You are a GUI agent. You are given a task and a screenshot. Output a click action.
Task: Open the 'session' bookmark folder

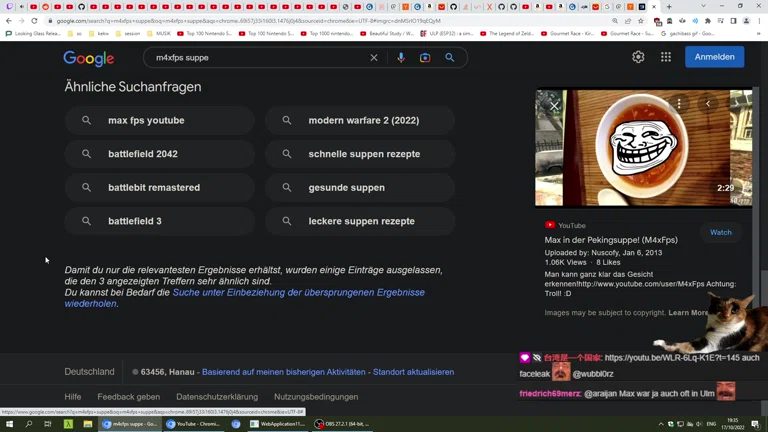coord(128,33)
